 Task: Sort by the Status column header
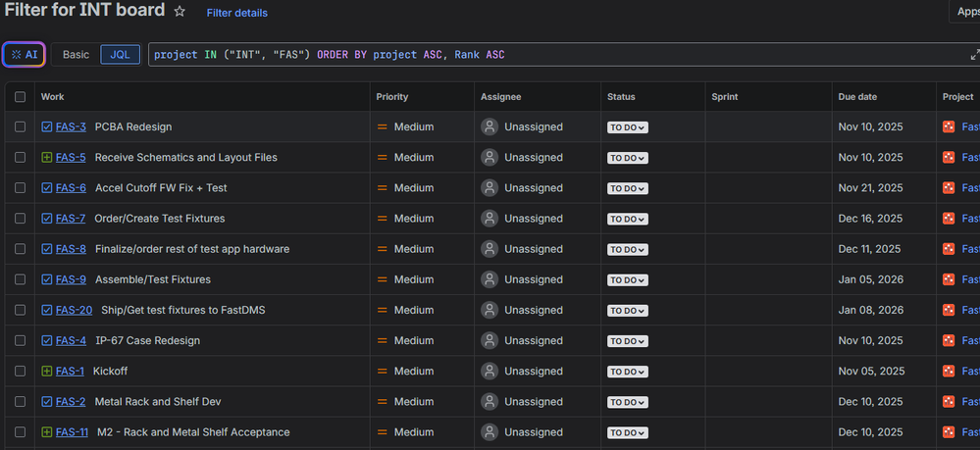coord(621,97)
